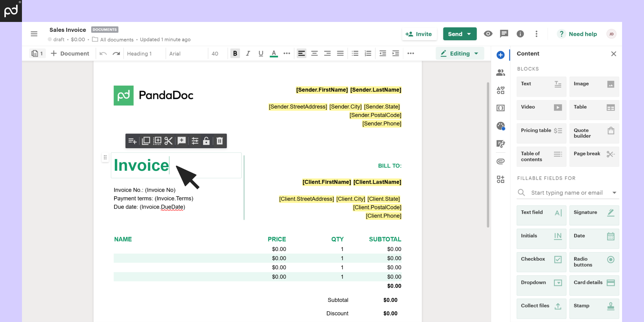The width and height of the screenshot is (644, 322).
Task: Select the Image block
Action: [594, 87]
